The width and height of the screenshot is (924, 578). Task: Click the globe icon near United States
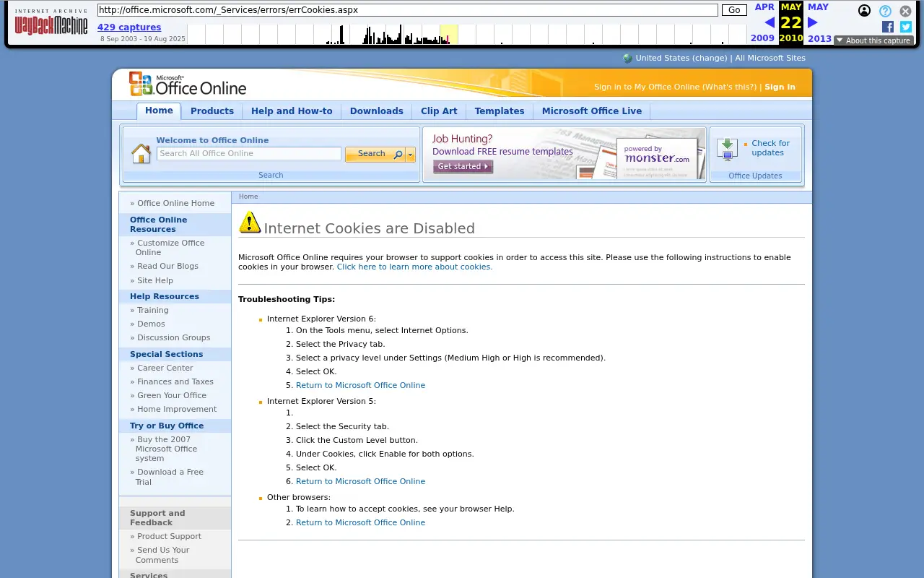tap(627, 59)
